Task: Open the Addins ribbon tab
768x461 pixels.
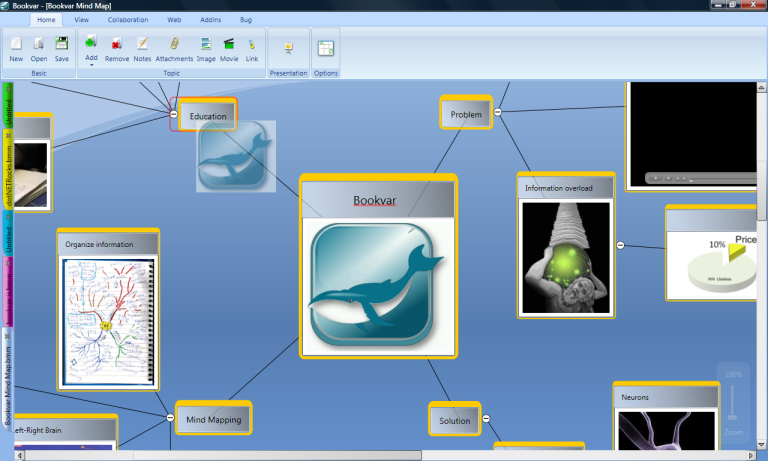Action: pyautogui.click(x=211, y=20)
